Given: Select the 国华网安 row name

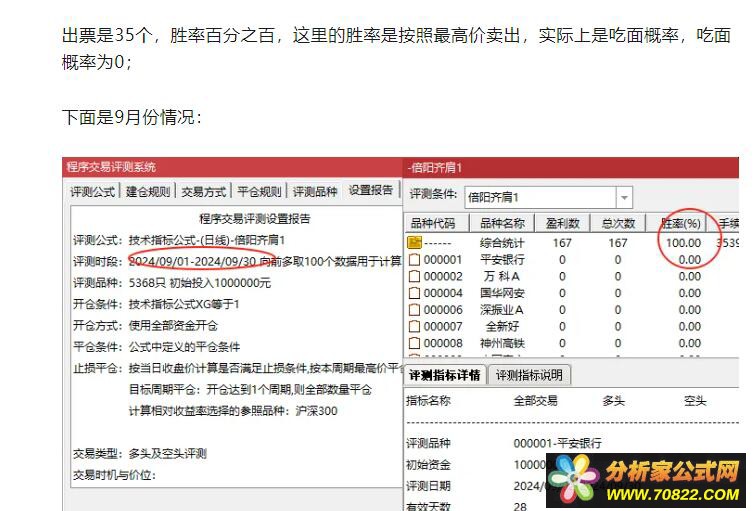Looking at the screenshot, I should (x=502, y=293).
